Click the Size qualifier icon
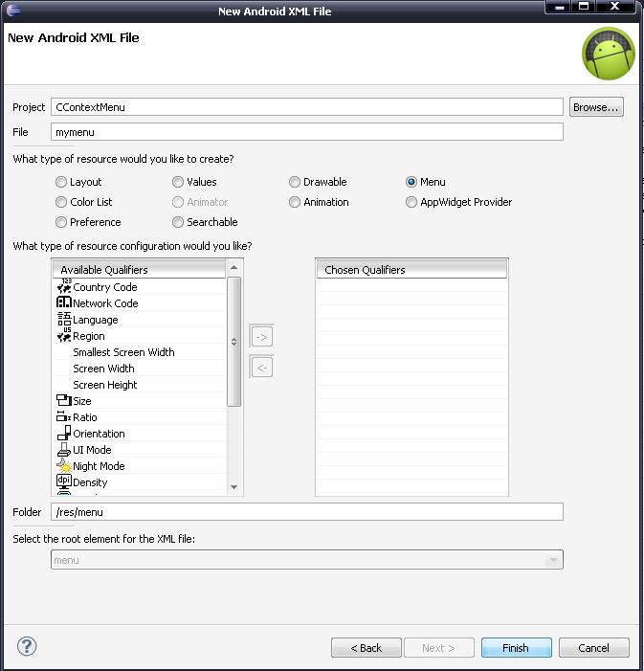The image size is (644, 671). 64,400
